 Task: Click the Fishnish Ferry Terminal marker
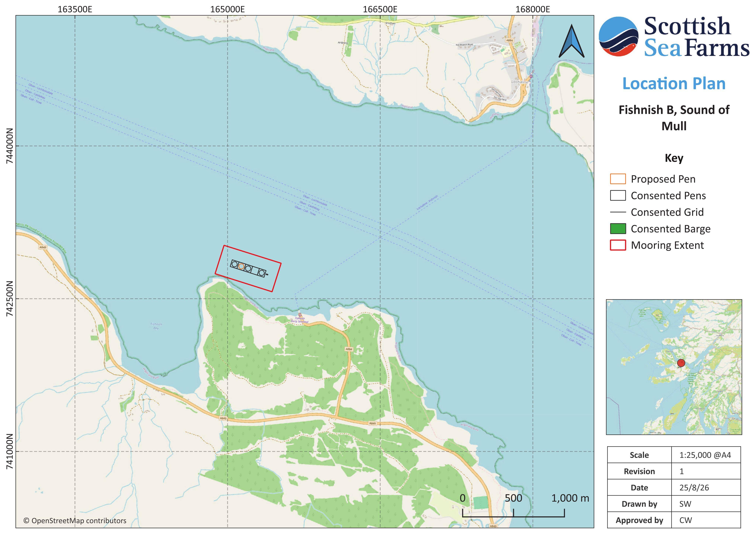(300, 315)
